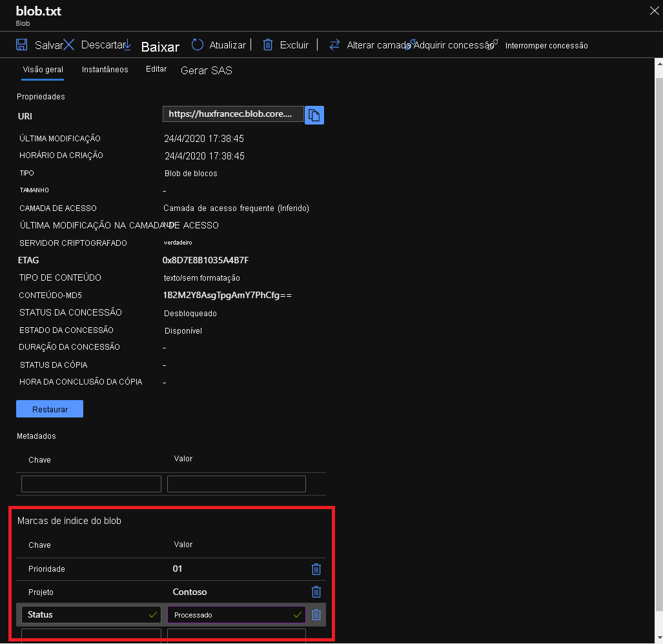
Task: Copy the blob URI using the copy icon
Action: 314,115
